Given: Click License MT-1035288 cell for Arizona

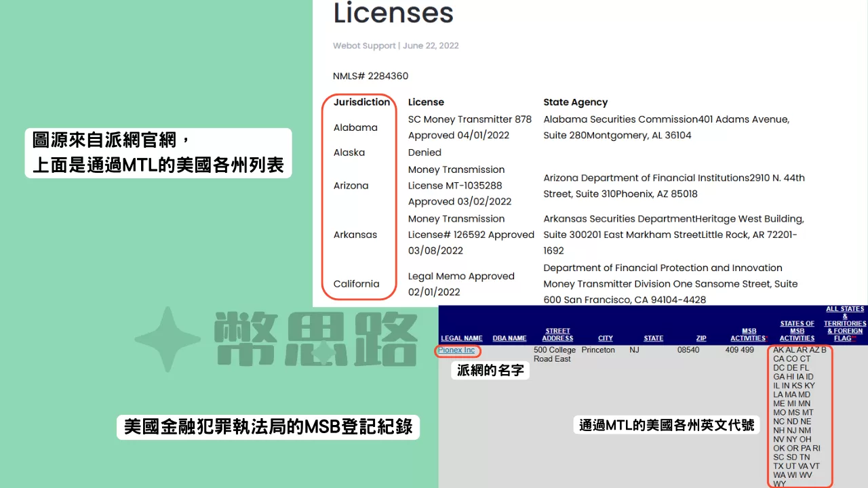Looking at the screenshot, I should point(460,186).
